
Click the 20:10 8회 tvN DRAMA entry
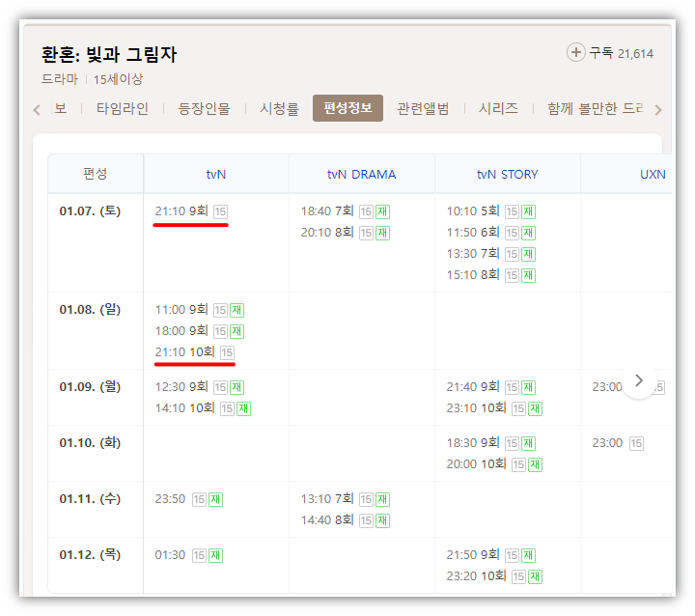click(346, 233)
